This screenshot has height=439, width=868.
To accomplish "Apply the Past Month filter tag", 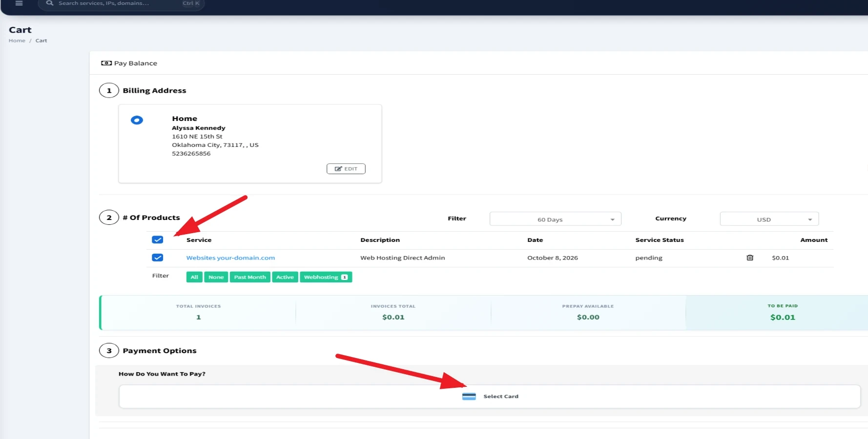I will [x=250, y=277].
